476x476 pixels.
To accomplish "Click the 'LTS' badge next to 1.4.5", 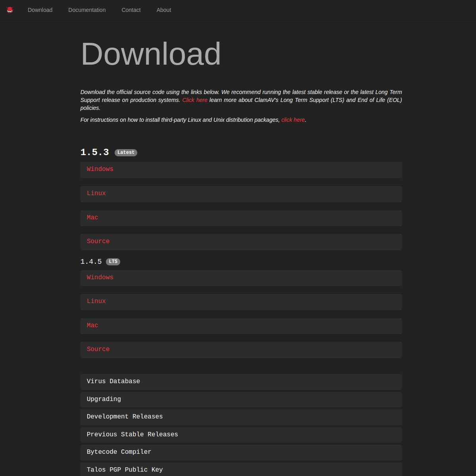I will (x=113, y=262).
